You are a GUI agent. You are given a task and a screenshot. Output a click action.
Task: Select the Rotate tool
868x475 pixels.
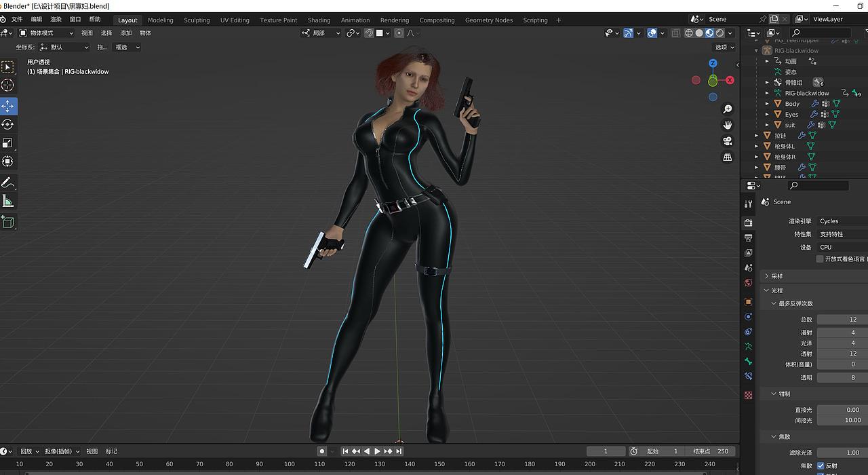click(x=7, y=124)
